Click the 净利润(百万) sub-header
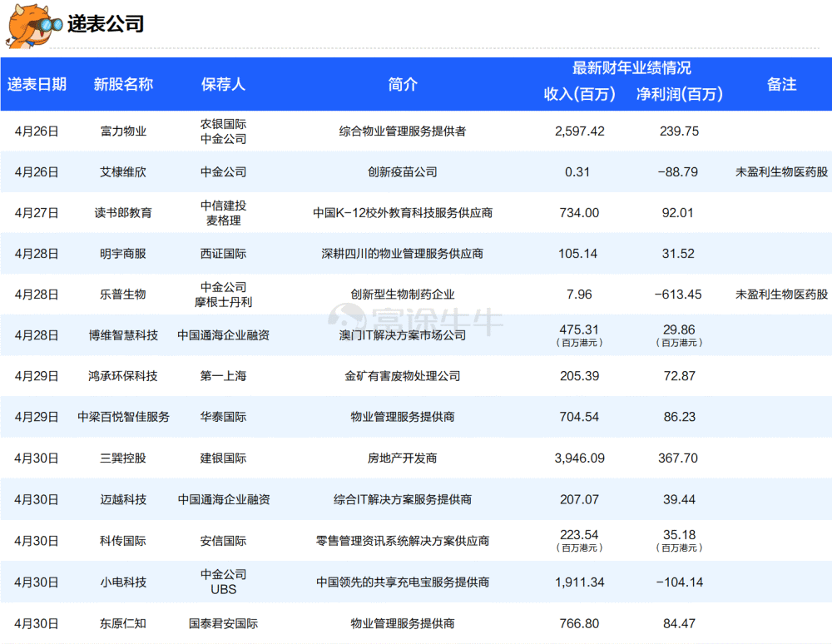 point(679,94)
